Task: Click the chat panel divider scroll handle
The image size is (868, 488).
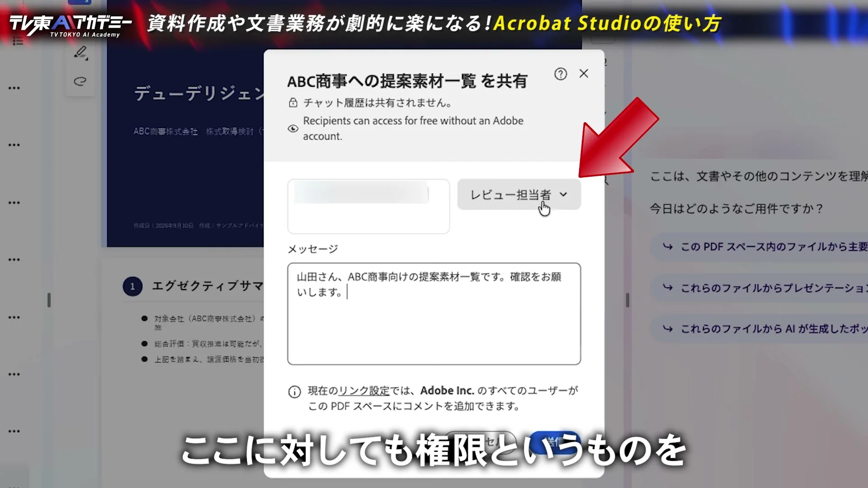Action: [627, 300]
